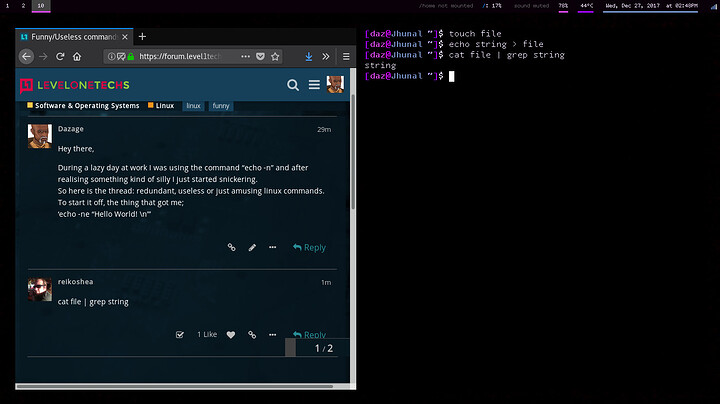Image resolution: width=720 pixels, height=404 pixels.
Task: Select the Funny/Useless commands tab
Action: point(74,37)
